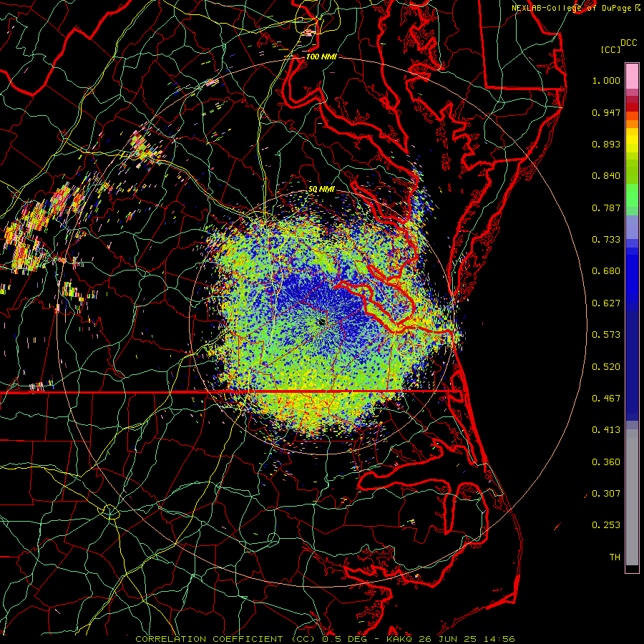Click the 26 JUN 25 date text
644x644 pixels.
point(448,639)
